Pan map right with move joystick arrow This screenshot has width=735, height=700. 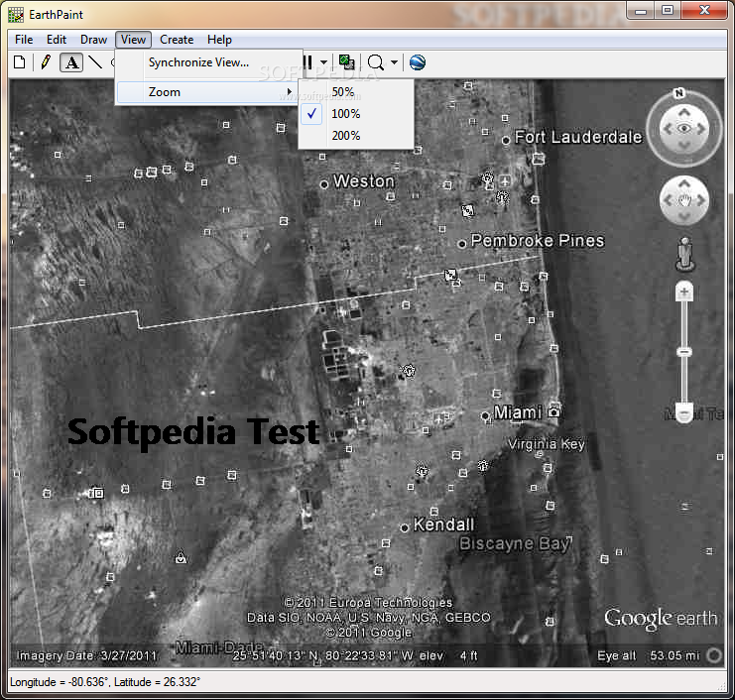[701, 200]
